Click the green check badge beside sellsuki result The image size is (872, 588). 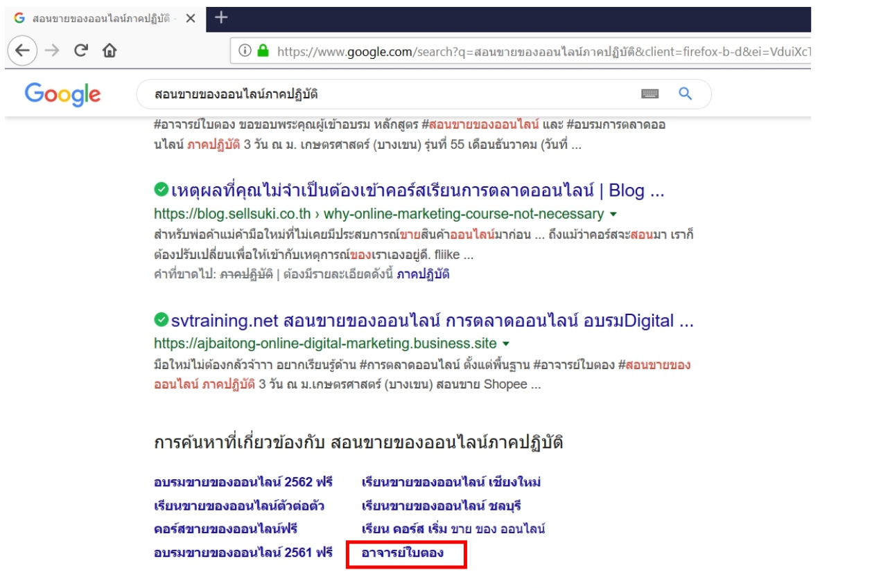coord(161,190)
